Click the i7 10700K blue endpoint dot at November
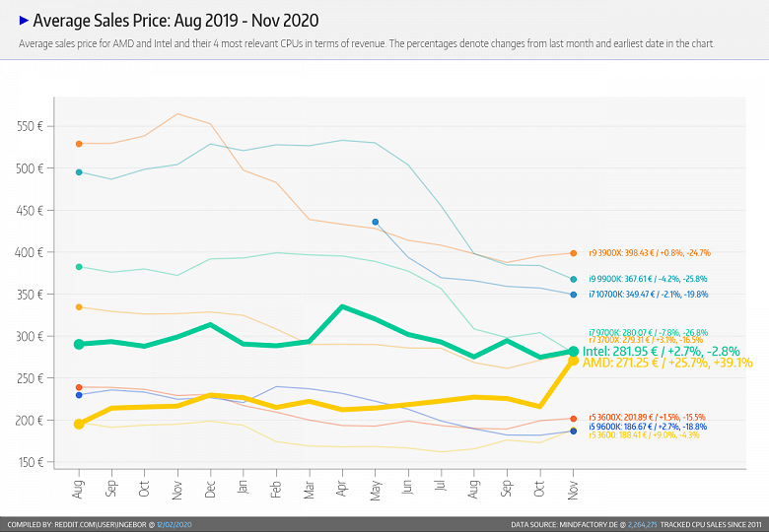 click(573, 294)
